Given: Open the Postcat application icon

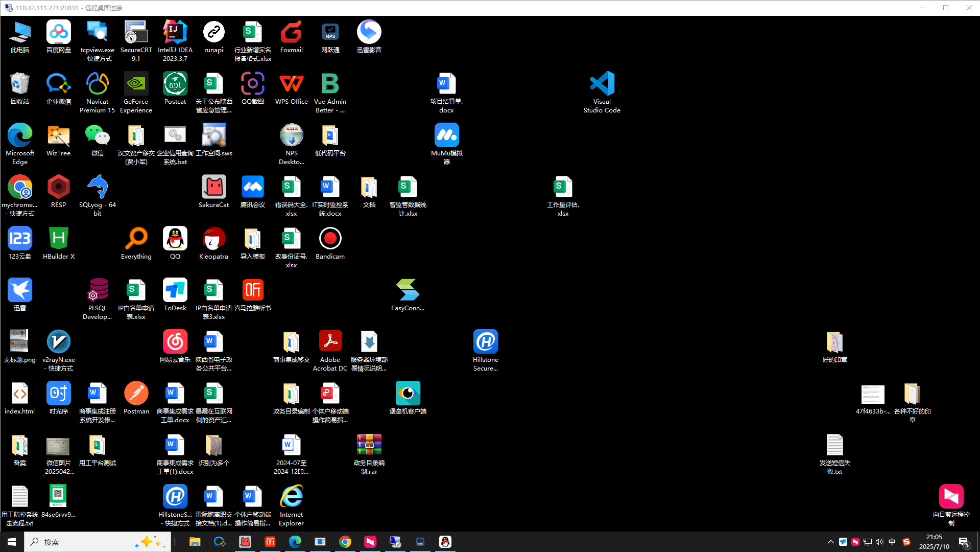Looking at the screenshot, I should pyautogui.click(x=175, y=88).
